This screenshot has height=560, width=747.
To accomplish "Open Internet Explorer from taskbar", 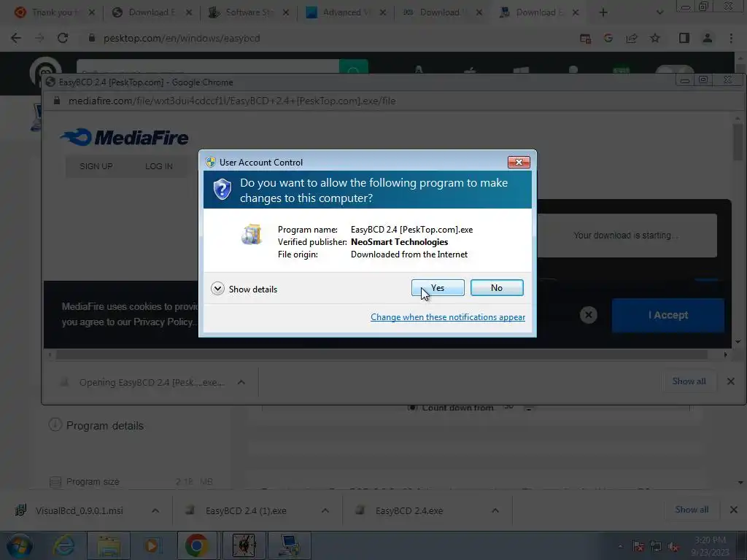I will tap(63, 545).
